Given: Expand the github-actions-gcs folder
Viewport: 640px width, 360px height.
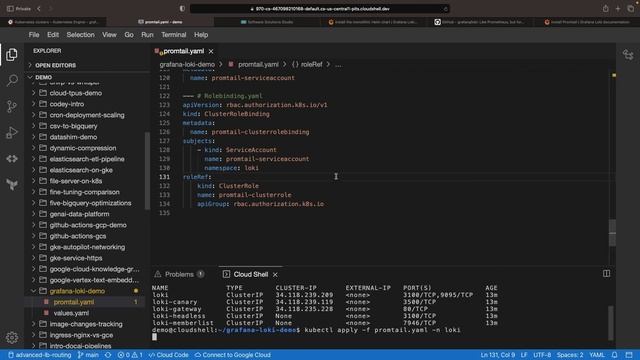Looking at the screenshot, I should tap(78, 236).
